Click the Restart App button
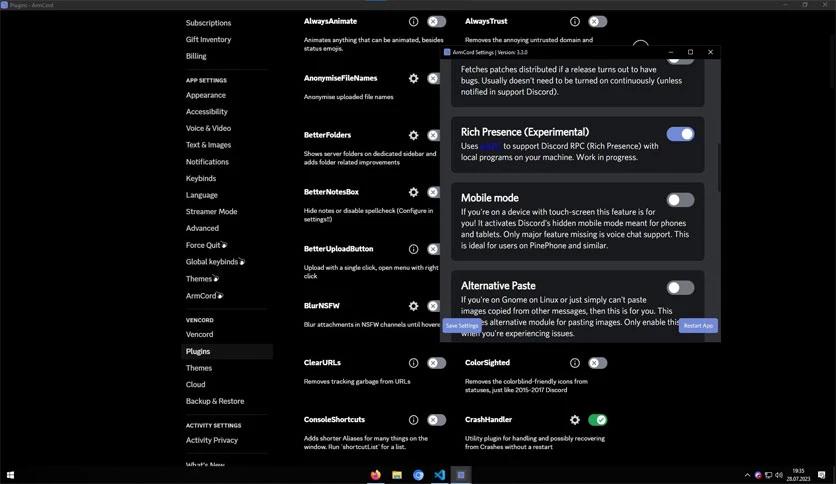The height and width of the screenshot is (484, 836). point(698,326)
